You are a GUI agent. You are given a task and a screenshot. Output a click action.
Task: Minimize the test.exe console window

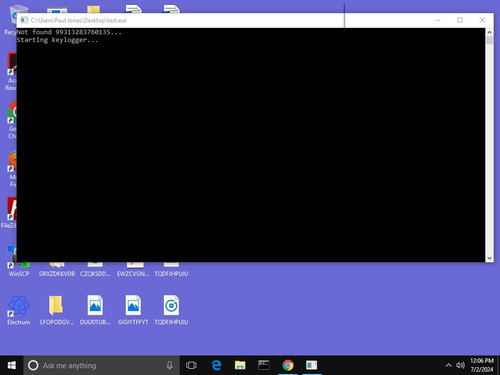click(438, 20)
